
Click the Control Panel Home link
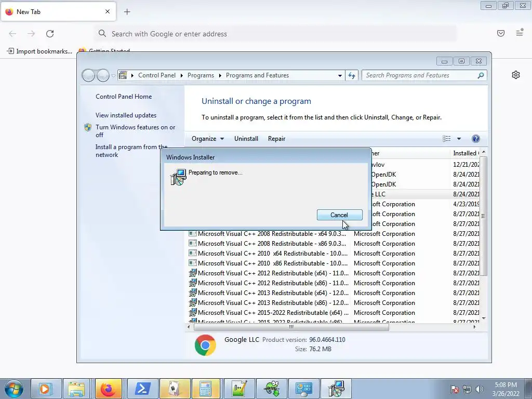click(x=124, y=96)
